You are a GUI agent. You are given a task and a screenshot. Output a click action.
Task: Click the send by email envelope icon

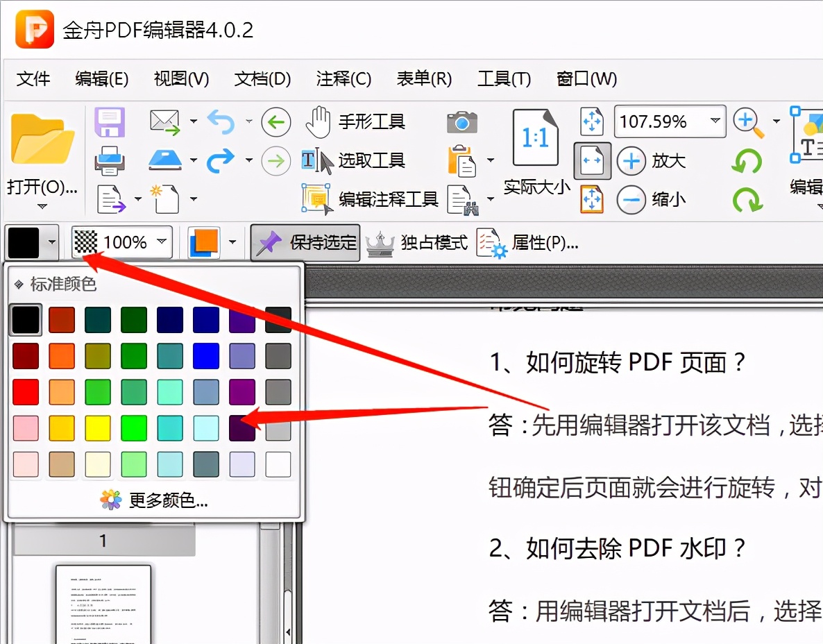click(165, 122)
